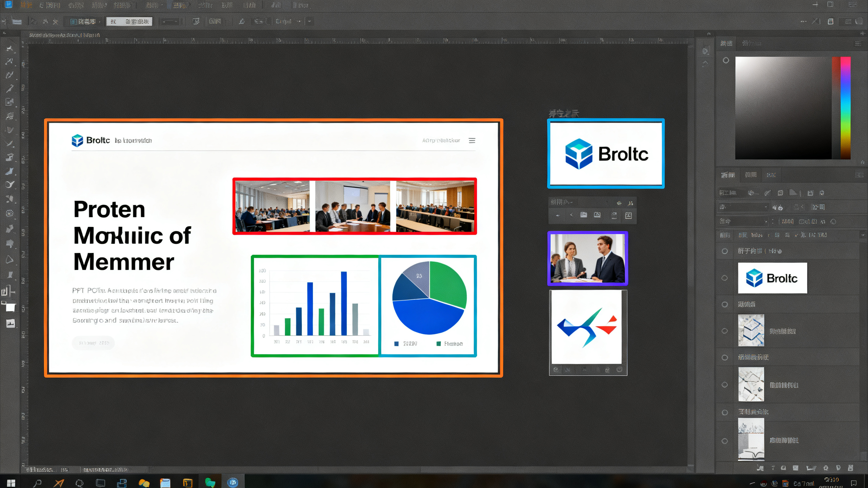Viewport: 868px width, 488px height.
Task: Toggle visibility of the Broltc logo layer
Action: tap(724, 278)
